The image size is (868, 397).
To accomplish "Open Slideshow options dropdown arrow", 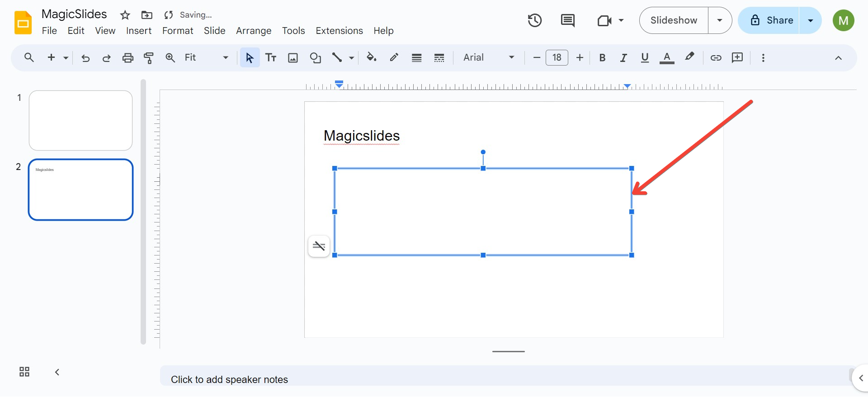I will [x=720, y=20].
